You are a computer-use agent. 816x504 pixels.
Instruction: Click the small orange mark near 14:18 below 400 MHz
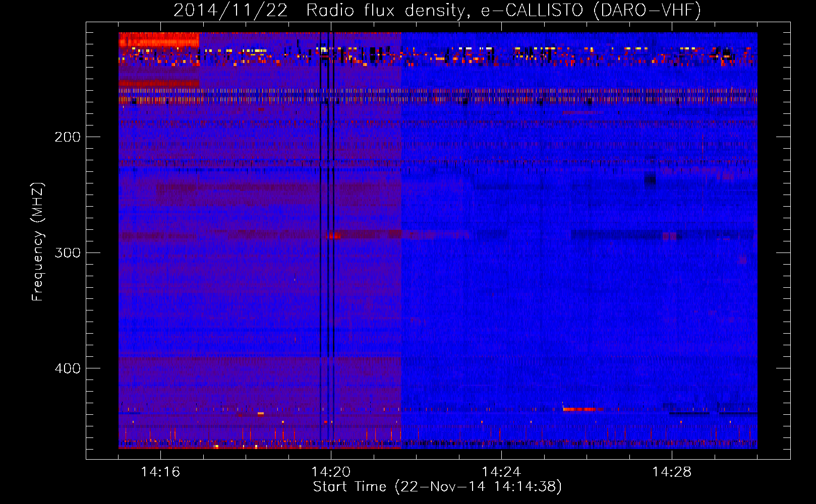pyautogui.click(x=261, y=414)
